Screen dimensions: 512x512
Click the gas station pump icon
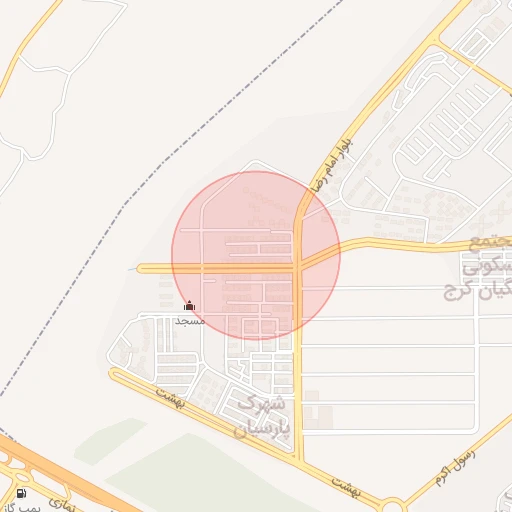(x=21, y=493)
